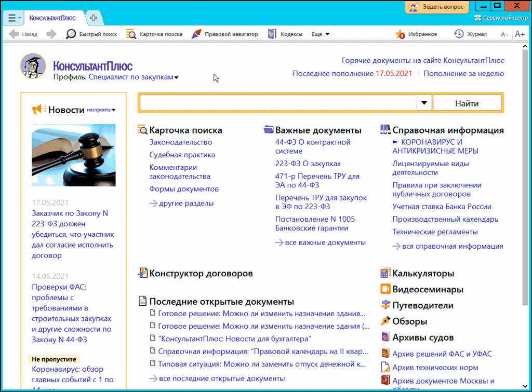The image size is (532, 392).
Task: Expand the search history dropdown arrow
Action: [424, 103]
